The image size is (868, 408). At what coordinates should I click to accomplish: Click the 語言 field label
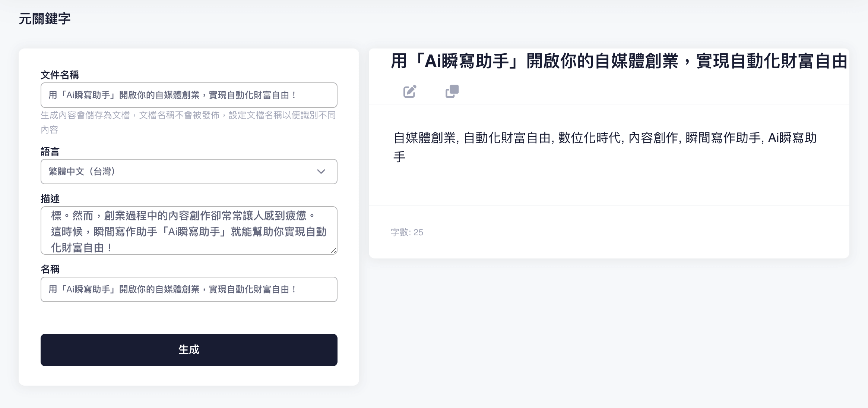coord(50,151)
